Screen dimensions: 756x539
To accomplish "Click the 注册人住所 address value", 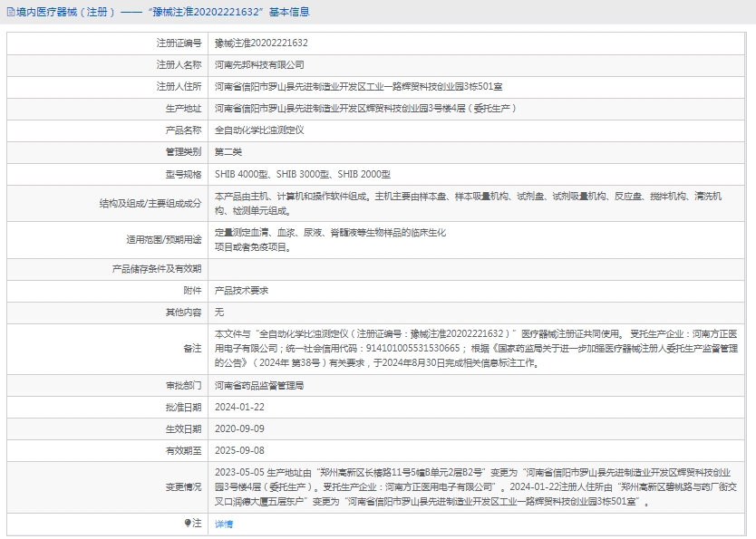I will point(358,86).
